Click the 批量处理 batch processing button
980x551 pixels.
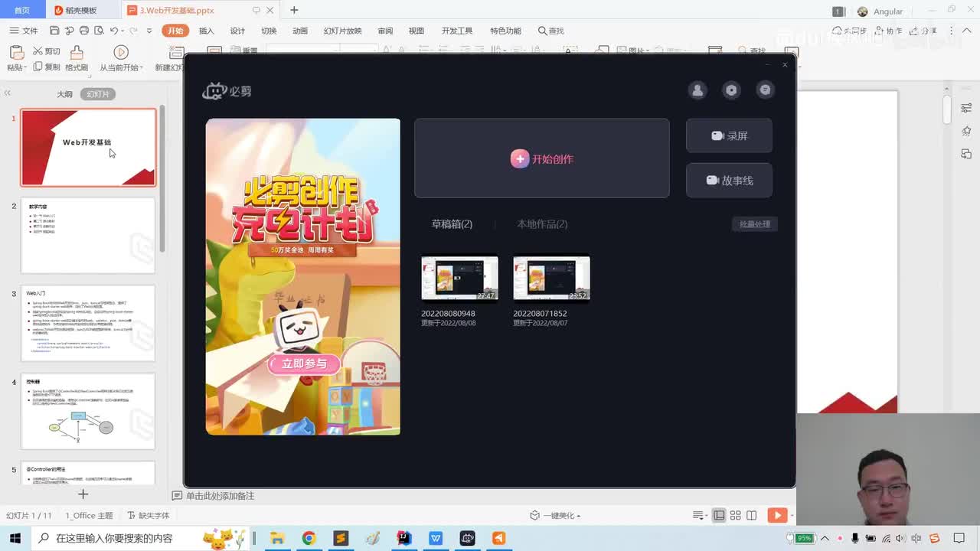coord(755,224)
